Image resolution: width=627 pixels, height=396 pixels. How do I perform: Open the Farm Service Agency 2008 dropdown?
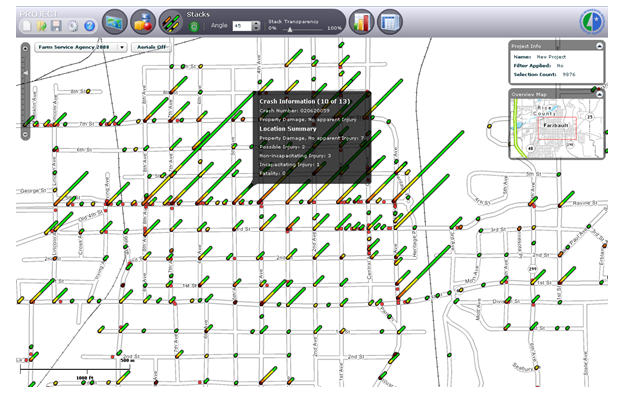tap(81, 47)
